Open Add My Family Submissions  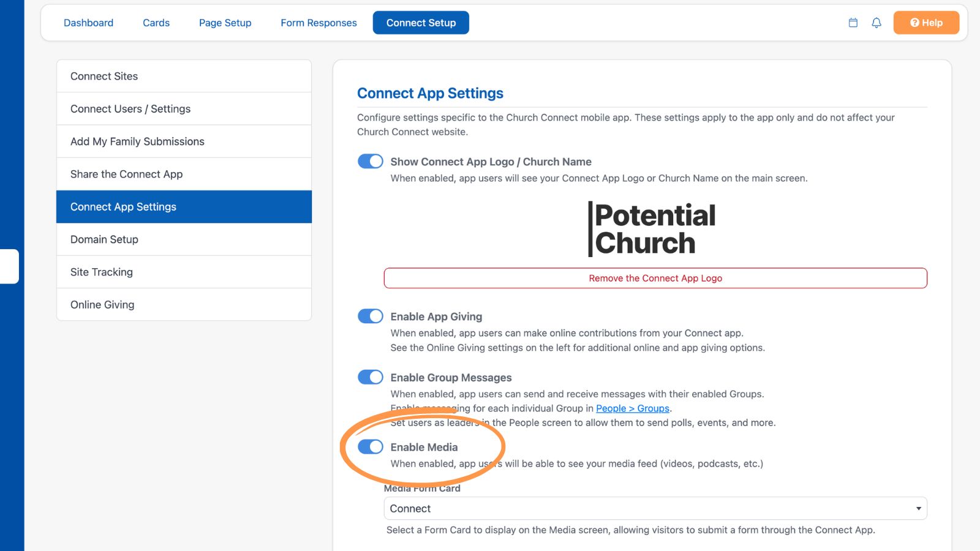click(184, 141)
